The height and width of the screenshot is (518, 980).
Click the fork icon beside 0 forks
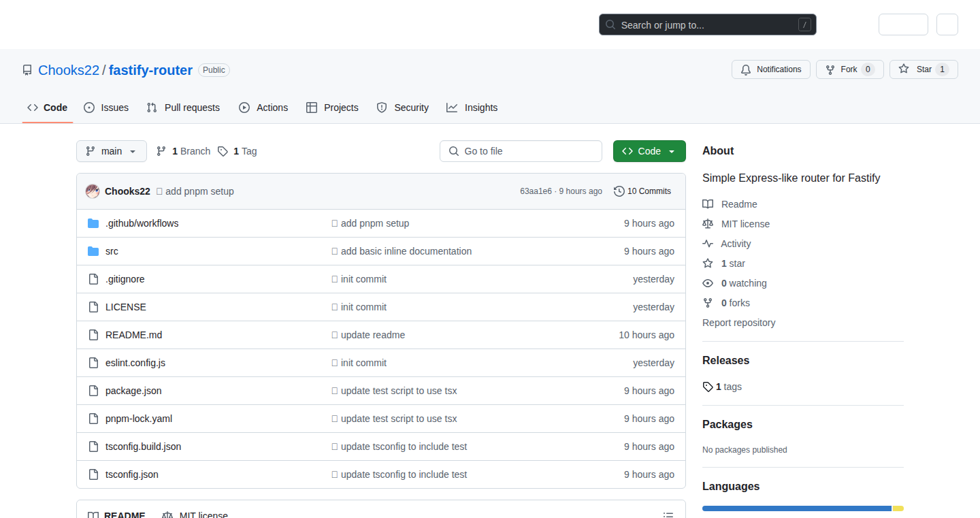(x=708, y=303)
